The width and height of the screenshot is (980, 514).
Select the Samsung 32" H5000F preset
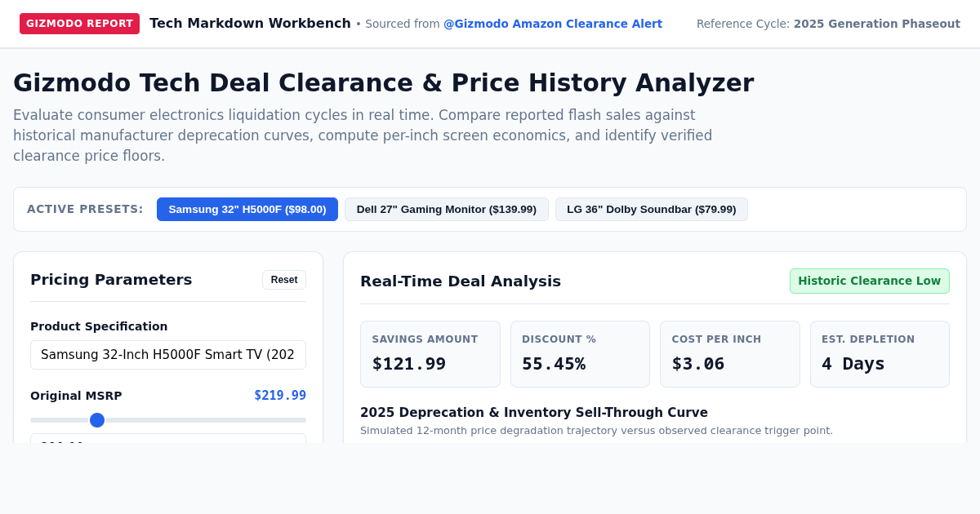click(247, 209)
